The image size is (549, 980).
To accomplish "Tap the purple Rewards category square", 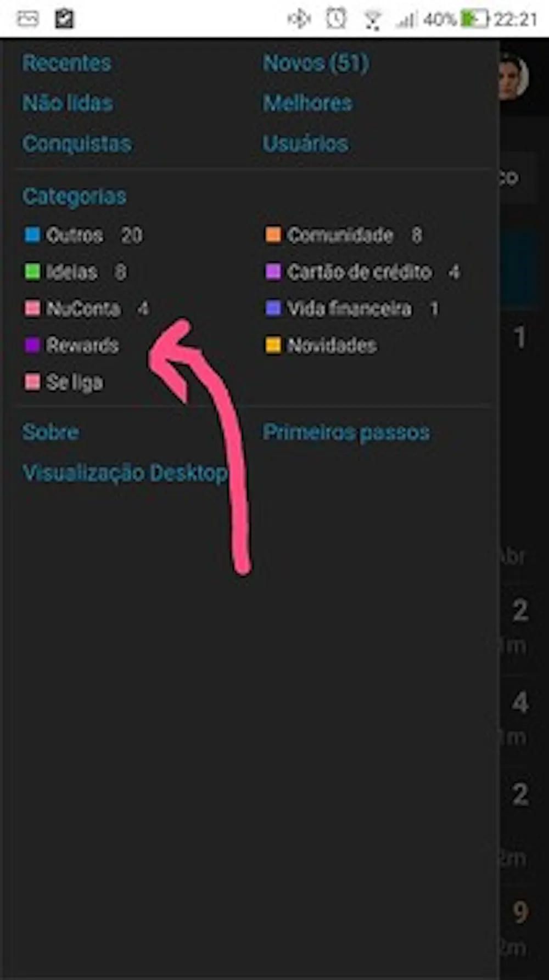I will [32, 345].
